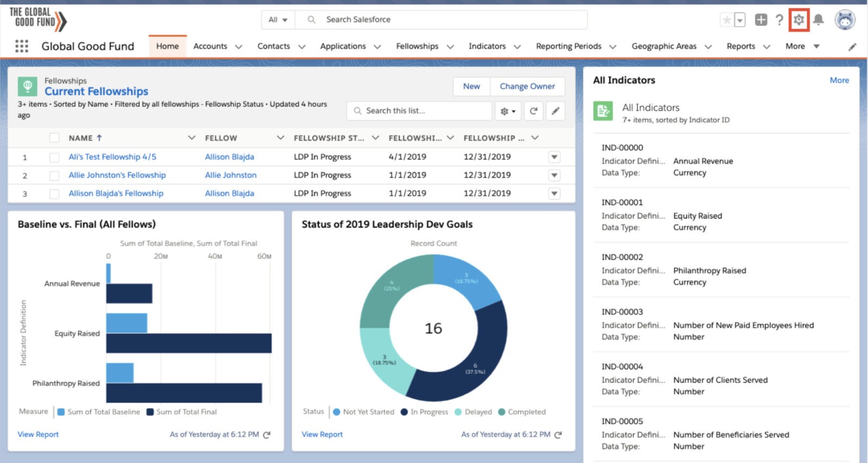This screenshot has width=868, height=463.
Task: Sort by the Name column header
Action: click(x=85, y=138)
